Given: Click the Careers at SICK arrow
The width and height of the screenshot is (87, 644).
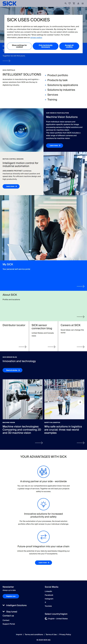Looking at the screenshot, I should coord(80,347).
